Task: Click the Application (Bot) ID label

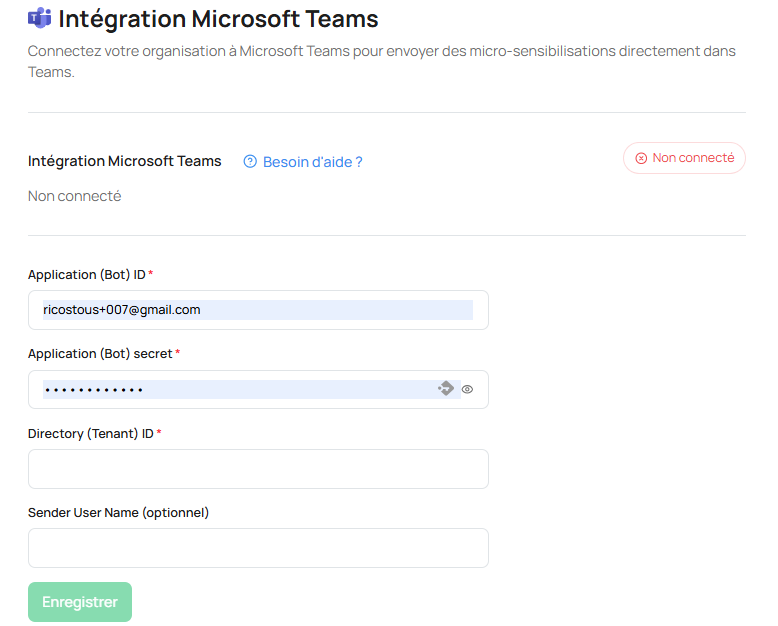Action: click(x=87, y=274)
